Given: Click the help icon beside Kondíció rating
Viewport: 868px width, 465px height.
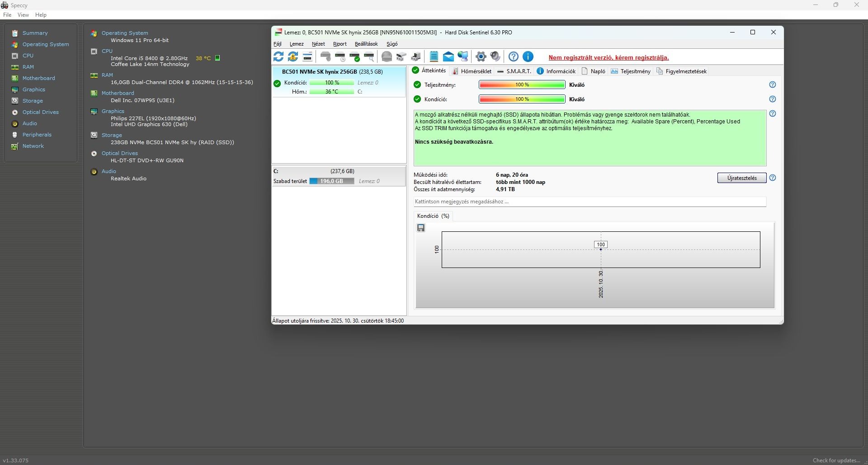Looking at the screenshot, I should coord(773,99).
